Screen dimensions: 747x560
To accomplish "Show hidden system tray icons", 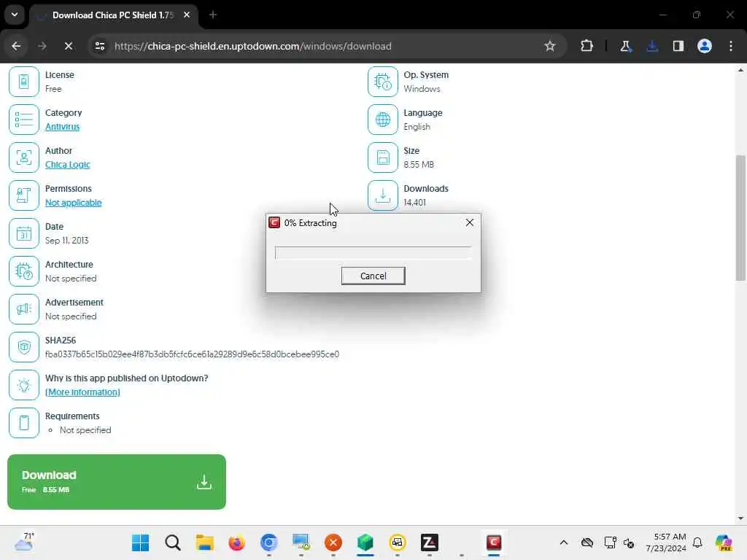I will pos(564,542).
